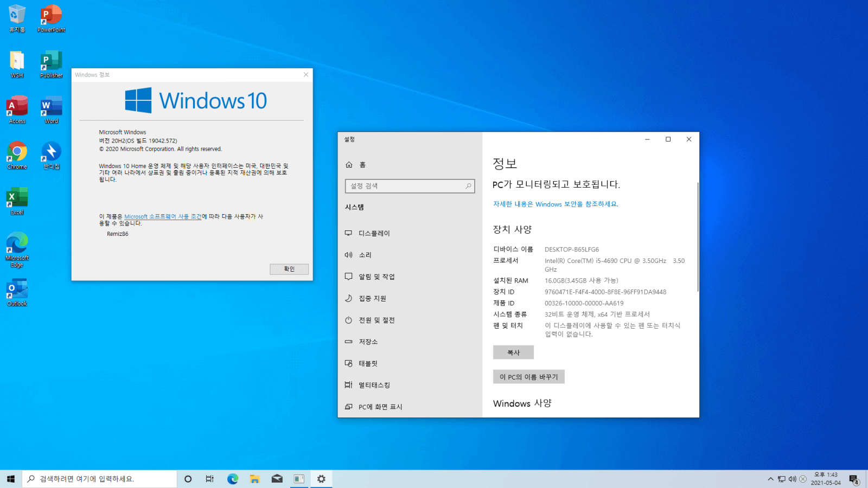Launch Excel desktop shortcut
This screenshot has width=868, height=488.
click(x=17, y=201)
